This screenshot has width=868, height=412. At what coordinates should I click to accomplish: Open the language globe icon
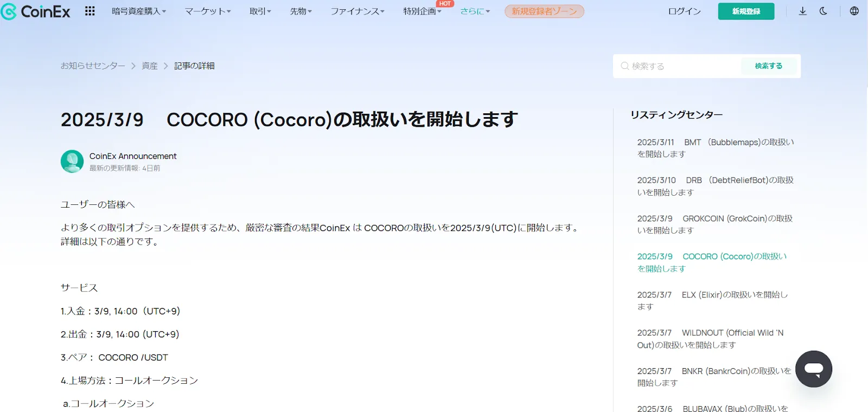click(x=854, y=11)
